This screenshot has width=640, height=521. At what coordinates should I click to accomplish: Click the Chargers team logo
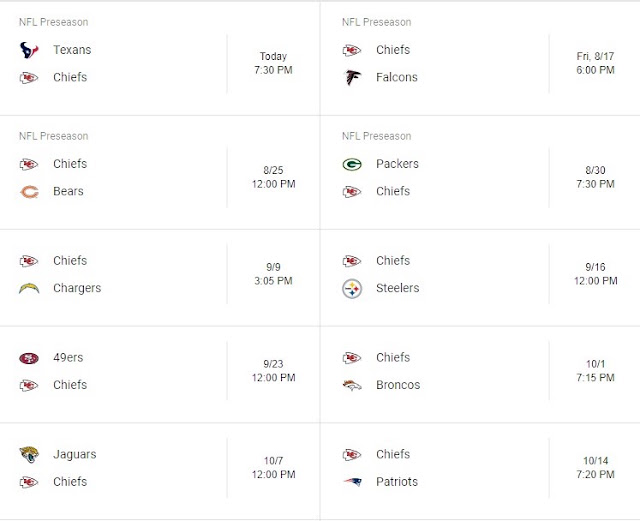[x=29, y=288]
